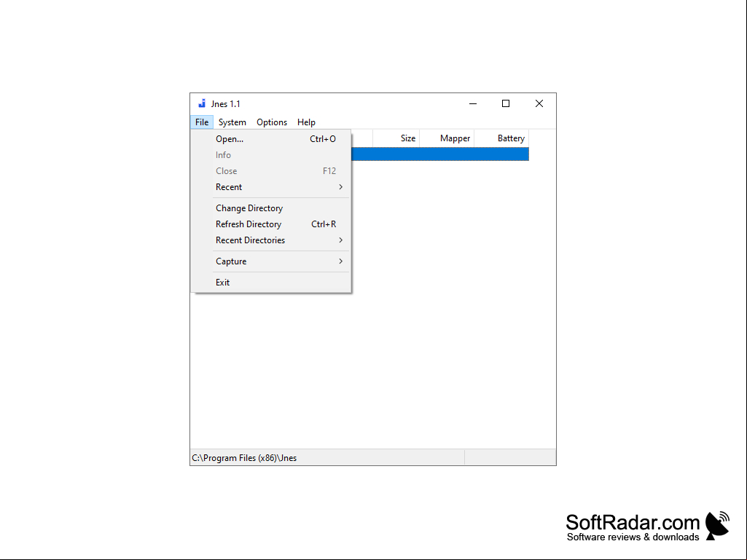Screen dimensions: 747x560
Task: Choose Open... from the File menu
Action: [272, 139]
